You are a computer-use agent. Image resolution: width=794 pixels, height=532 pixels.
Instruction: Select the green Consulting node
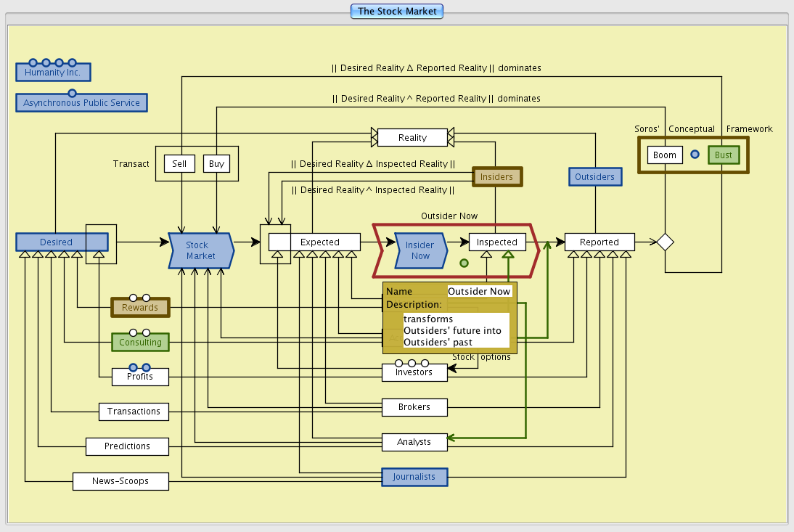click(x=140, y=342)
